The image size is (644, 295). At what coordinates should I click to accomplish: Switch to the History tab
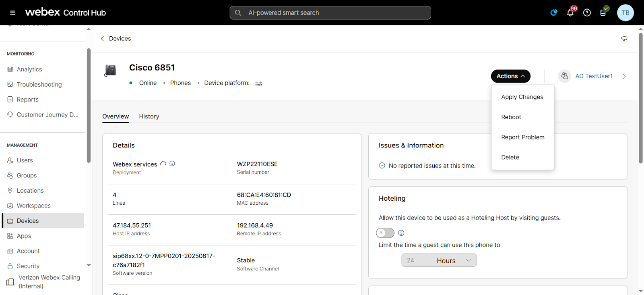149,116
